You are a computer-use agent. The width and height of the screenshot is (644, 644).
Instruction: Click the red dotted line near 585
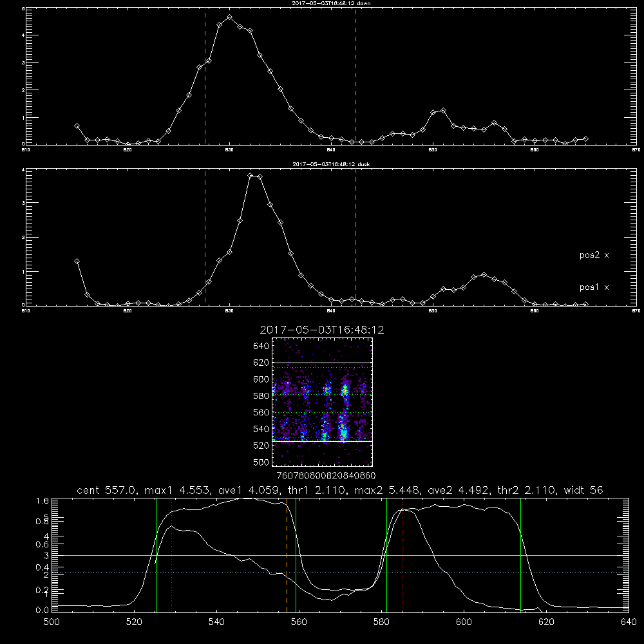click(x=402, y=555)
